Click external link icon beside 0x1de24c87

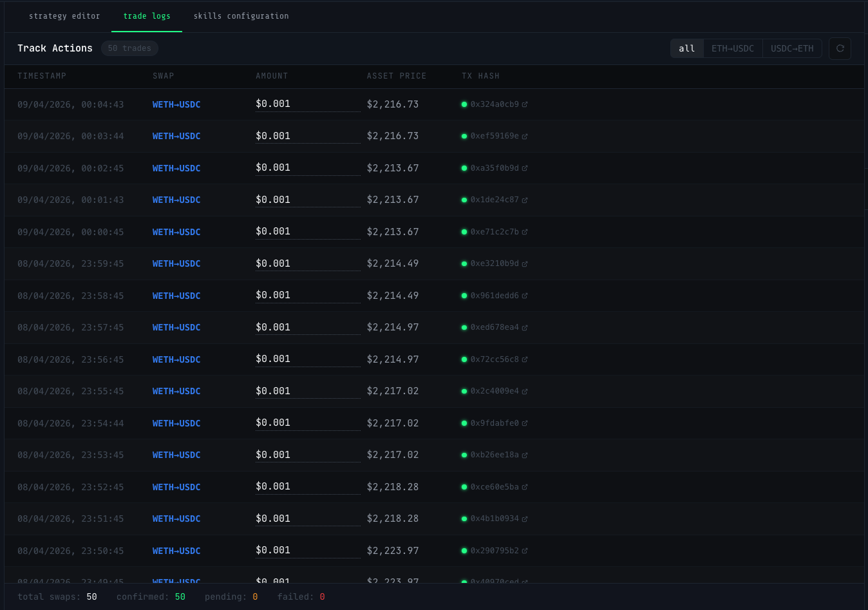525,200
